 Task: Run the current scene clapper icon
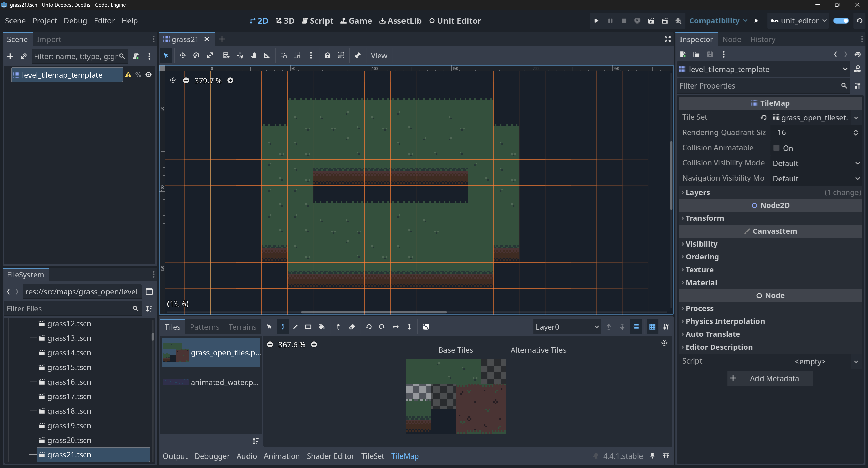tap(651, 21)
